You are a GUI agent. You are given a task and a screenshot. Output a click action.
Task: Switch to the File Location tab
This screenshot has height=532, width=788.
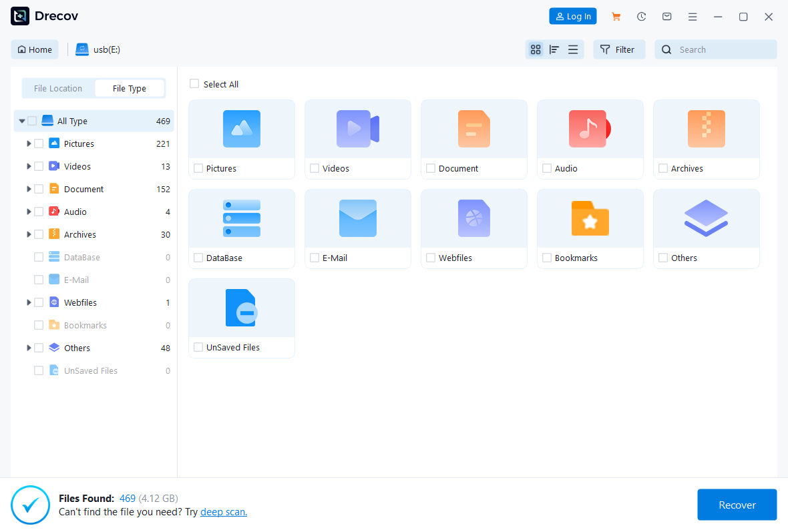coord(58,87)
